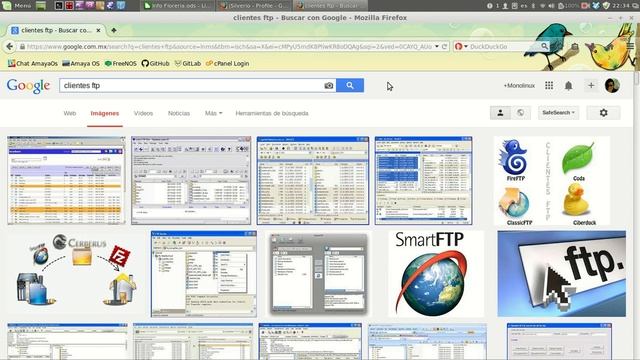Viewport: 640px width, 360px height.
Task: Open the Amaya OS bookmark
Action: [81, 63]
